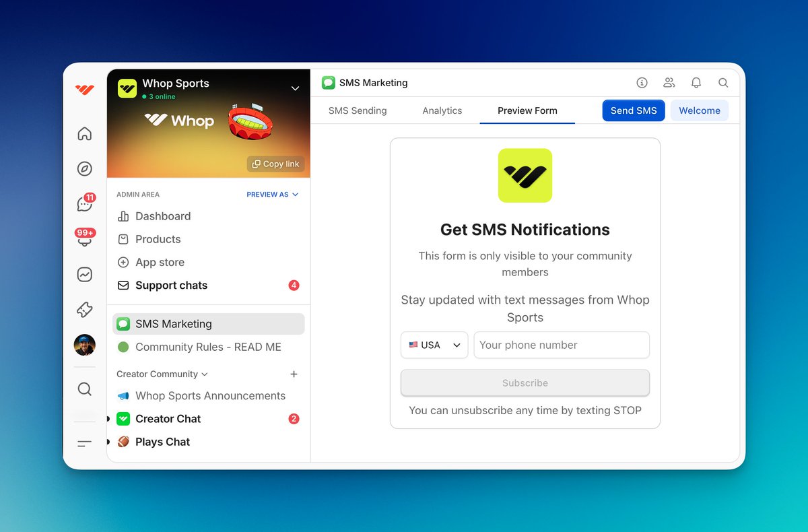
Task: Click the search icon in left rail
Action: click(x=84, y=389)
